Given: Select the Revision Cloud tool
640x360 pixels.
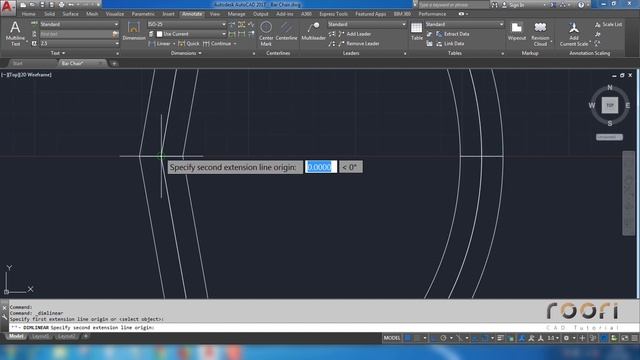Looking at the screenshot, I should click(540, 34).
